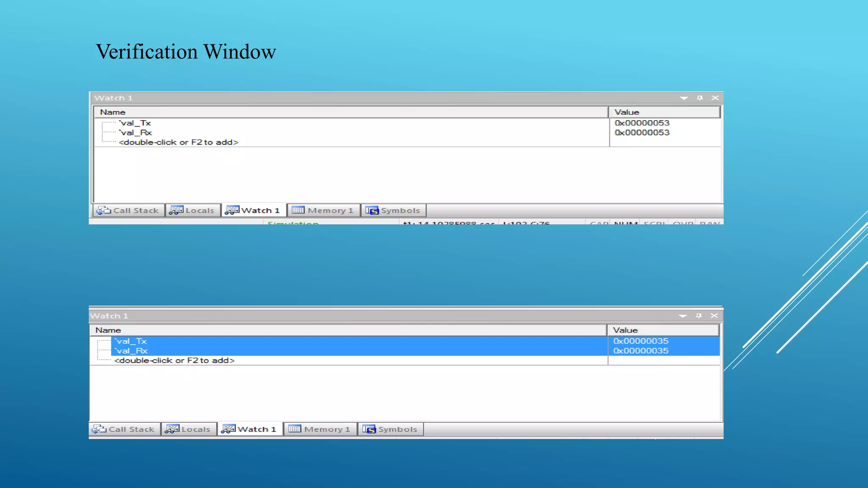Open Call Stack tab in upper Watch window
868x488 pixels.
pos(128,211)
